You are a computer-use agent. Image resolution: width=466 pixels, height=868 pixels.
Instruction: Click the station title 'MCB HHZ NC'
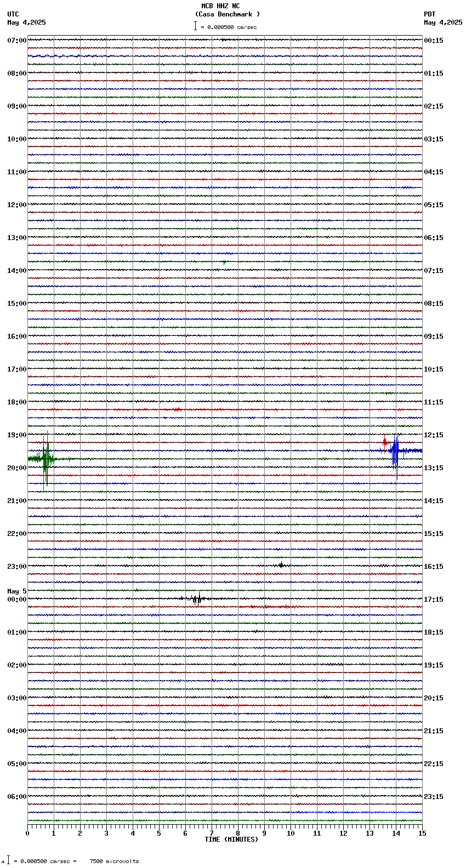(220, 6)
